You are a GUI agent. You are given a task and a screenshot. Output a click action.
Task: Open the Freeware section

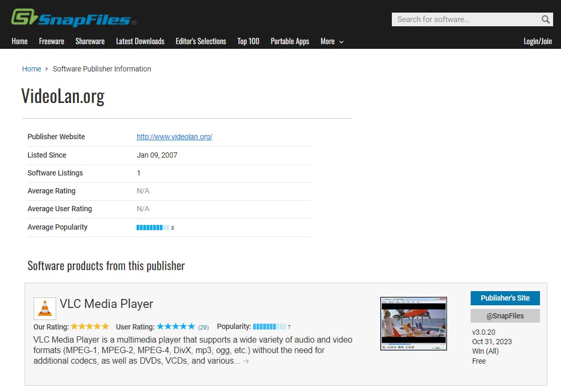[x=51, y=41]
